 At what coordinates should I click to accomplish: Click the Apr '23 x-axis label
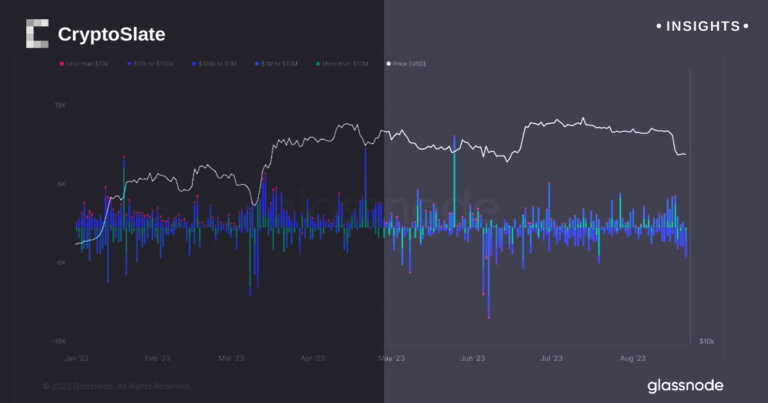coord(312,357)
